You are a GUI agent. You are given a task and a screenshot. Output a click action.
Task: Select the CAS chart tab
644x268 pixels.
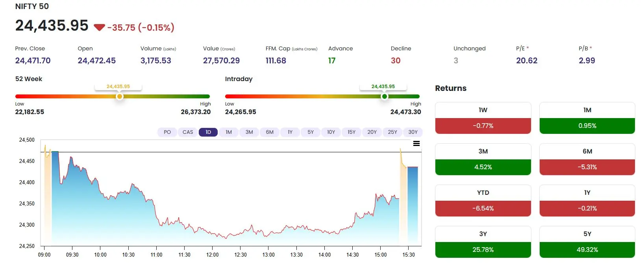pyautogui.click(x=188, y=132)
